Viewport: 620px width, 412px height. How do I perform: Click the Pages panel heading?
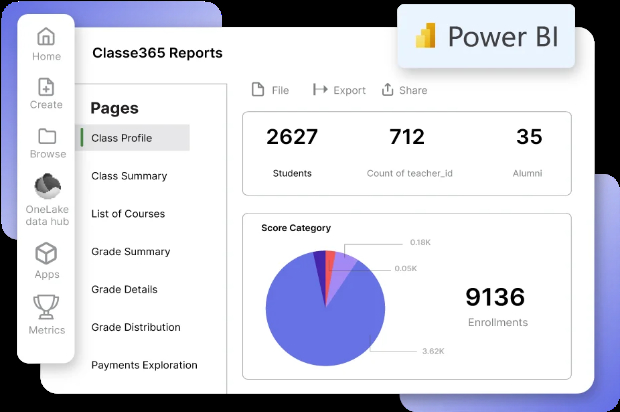click(x=115, y=108)
